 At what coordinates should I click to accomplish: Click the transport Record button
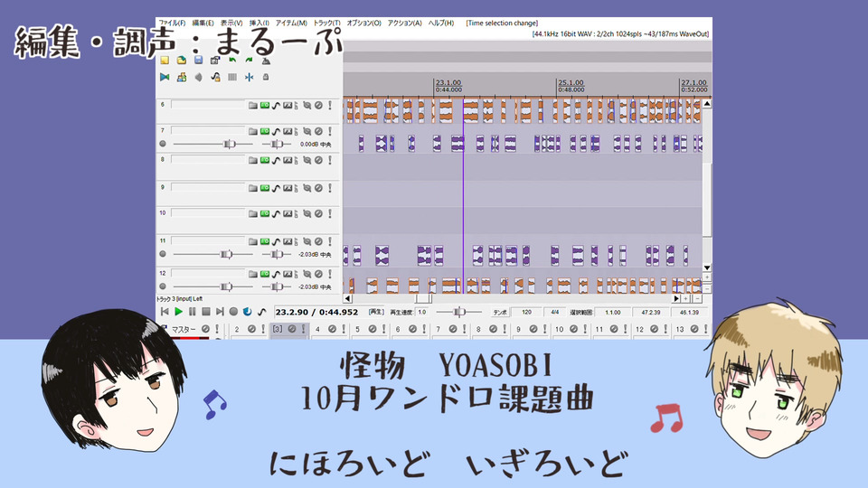click(233, 312)
